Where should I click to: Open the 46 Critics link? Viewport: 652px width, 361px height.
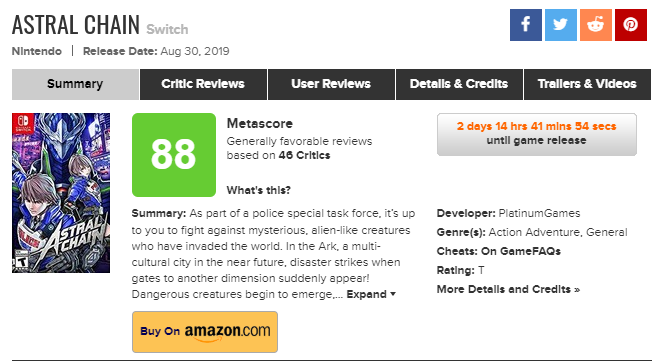(304, 156)
